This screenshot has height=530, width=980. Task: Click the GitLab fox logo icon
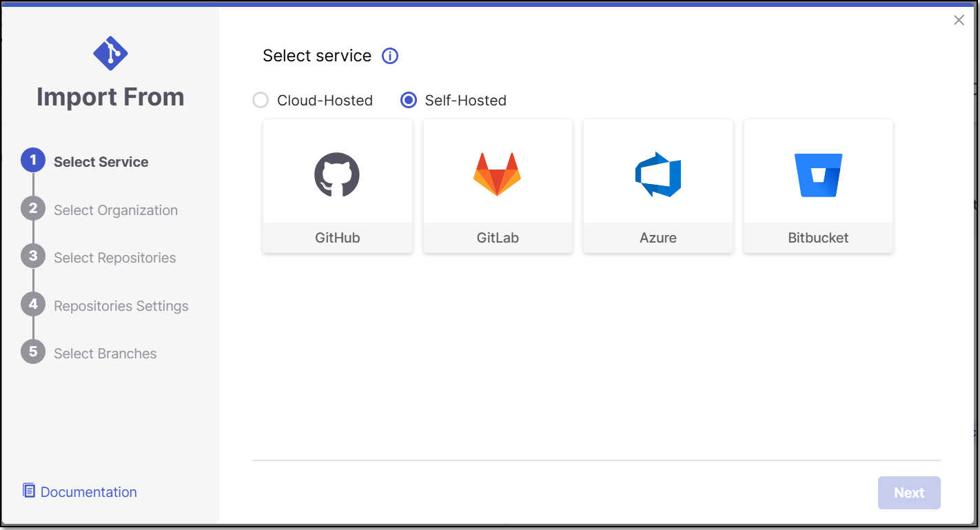(497, 174)
